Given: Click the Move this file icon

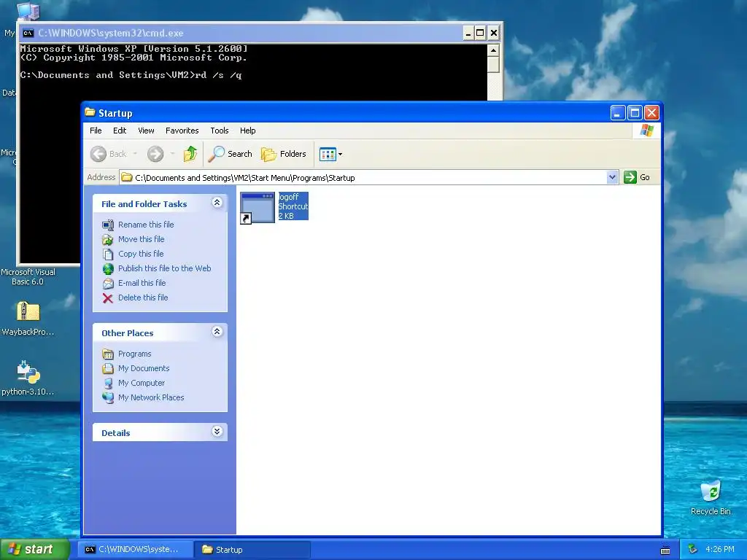Looking at the screenshot, I should point(108,239).
